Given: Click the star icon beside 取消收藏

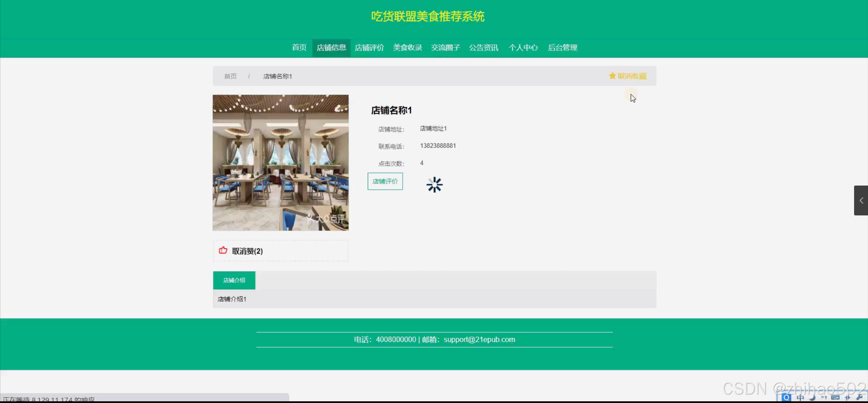Looking at the screenshot, I should 612,76.
